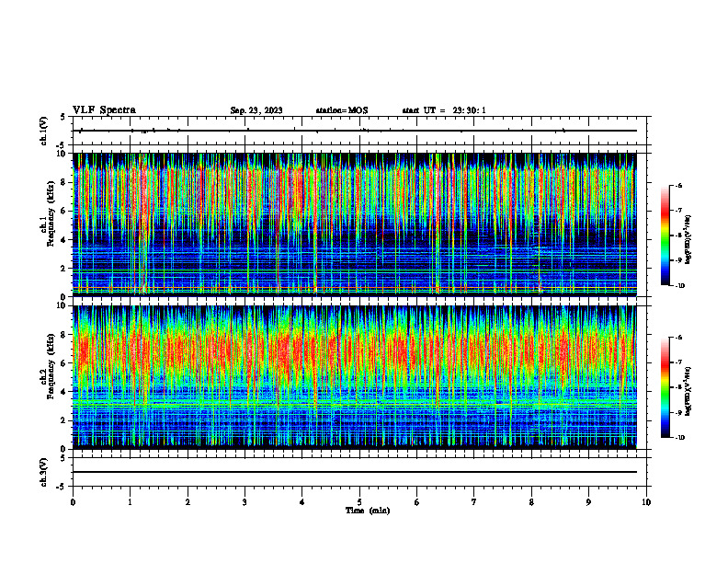Click tick label "9" on the Time axis
This screenshot has height=563, width=728.
(588, 502)
